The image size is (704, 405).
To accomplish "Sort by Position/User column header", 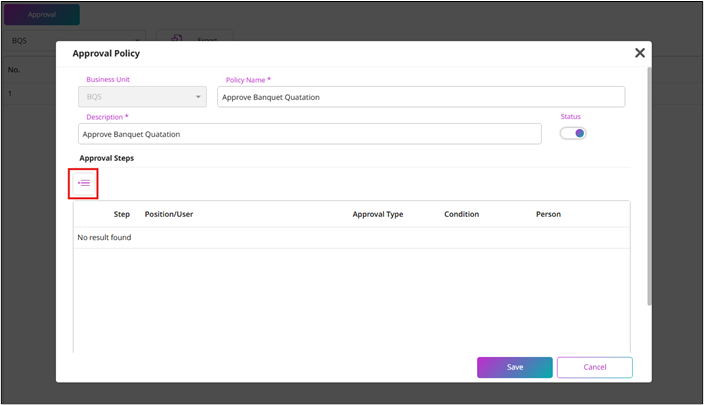I will [169, 214].
